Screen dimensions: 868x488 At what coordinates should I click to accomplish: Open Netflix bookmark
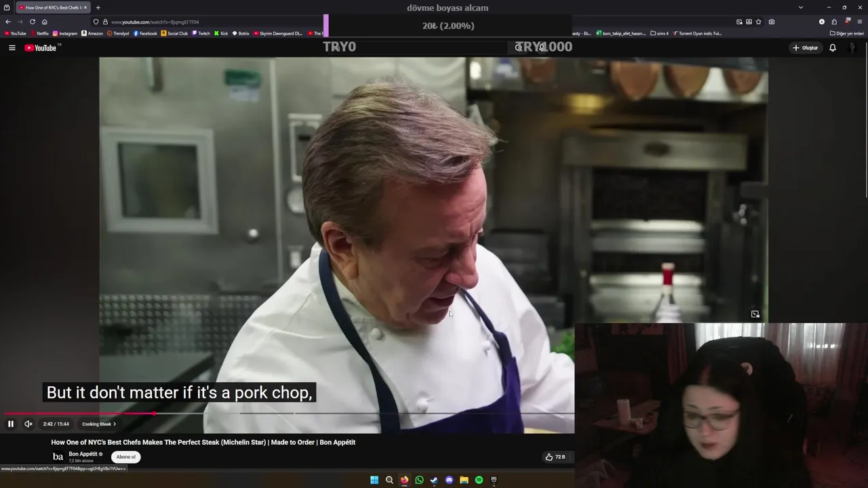click(39, 33)
